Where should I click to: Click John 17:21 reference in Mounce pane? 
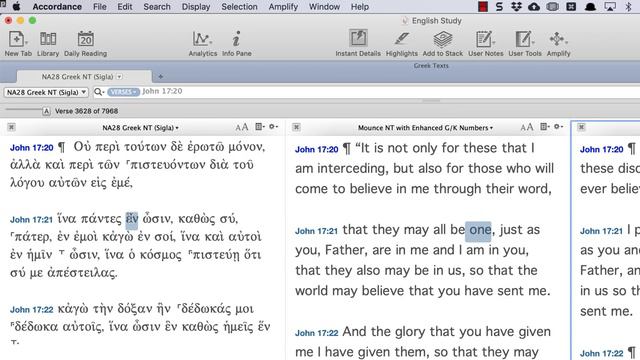click(x=316, y=231)
